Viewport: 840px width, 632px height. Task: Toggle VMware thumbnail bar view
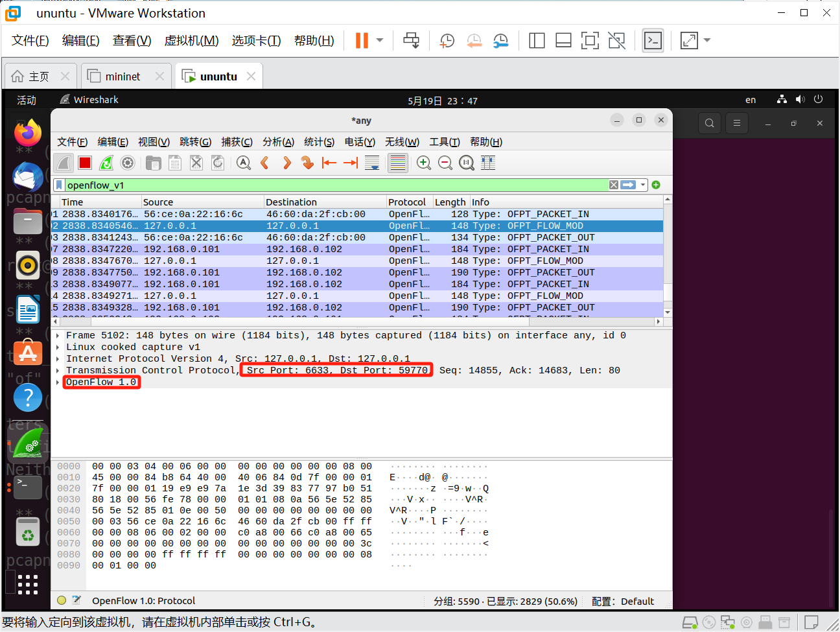point(563,40)
